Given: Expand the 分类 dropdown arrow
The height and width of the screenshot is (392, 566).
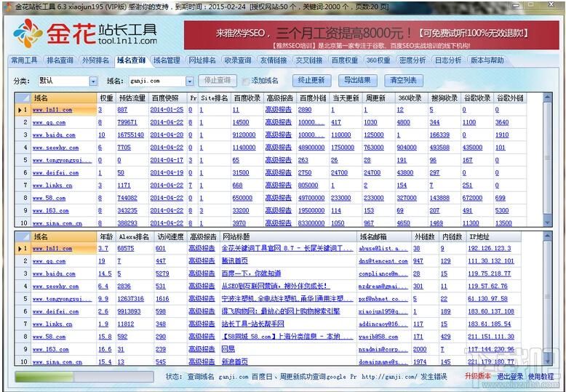Looking at the screenshot, I should (94, 81).
